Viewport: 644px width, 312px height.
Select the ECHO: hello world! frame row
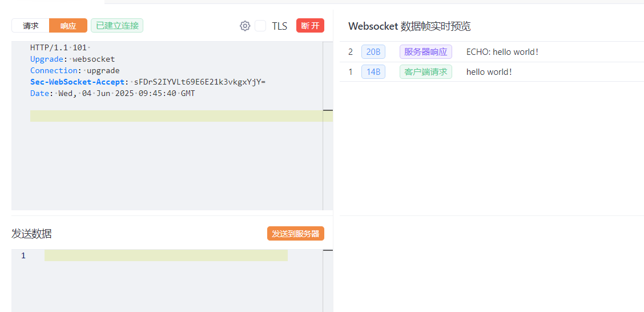coord(492,52)
